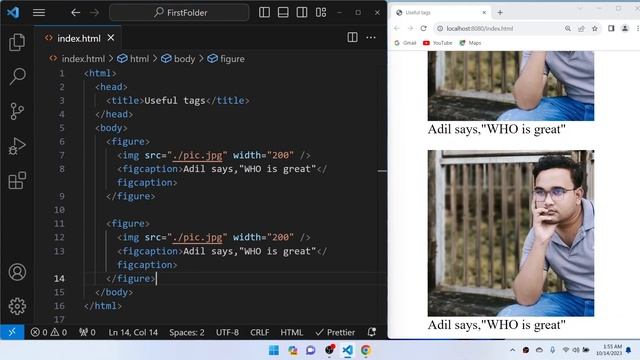Open the Accounts menu in VS Code
The width and height of the screenshot is (640, 360).
point(17,272)
